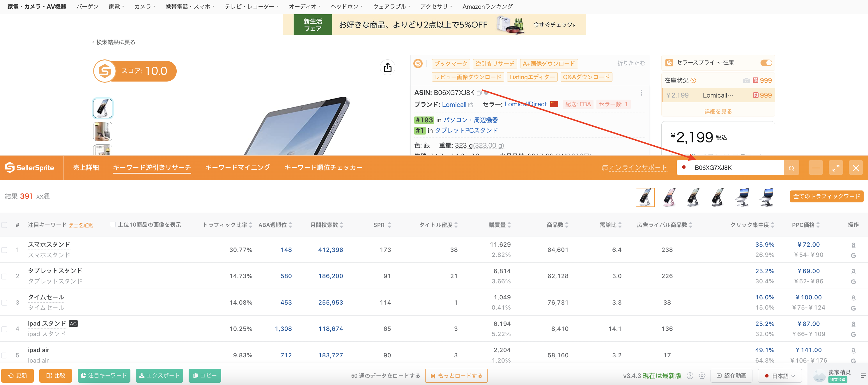Collapse panel with 折りたたむ

point(631,63)
